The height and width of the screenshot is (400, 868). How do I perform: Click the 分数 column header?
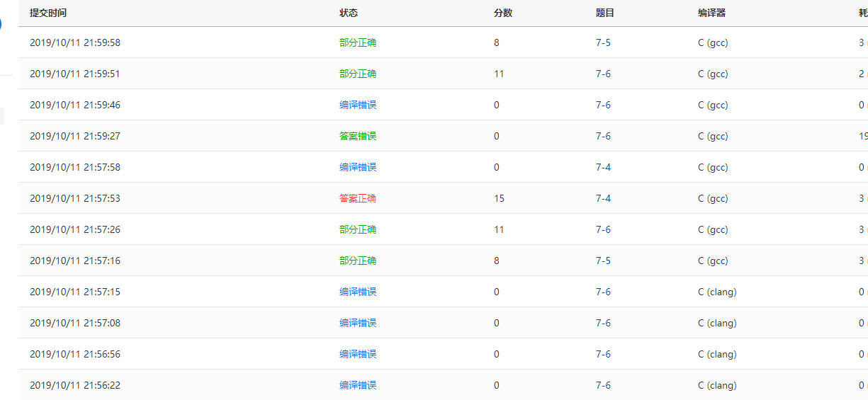pyautogui.click(x=503, y=13)
